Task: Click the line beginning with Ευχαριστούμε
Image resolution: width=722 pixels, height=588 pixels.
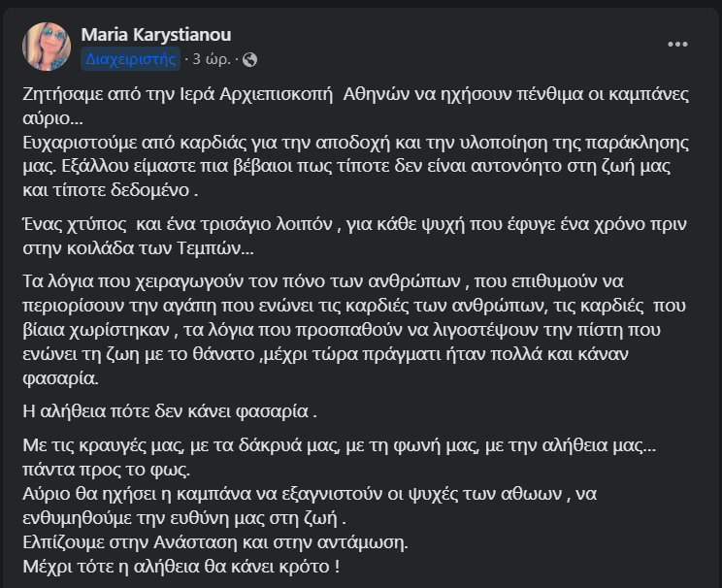Action: (355, 143)
